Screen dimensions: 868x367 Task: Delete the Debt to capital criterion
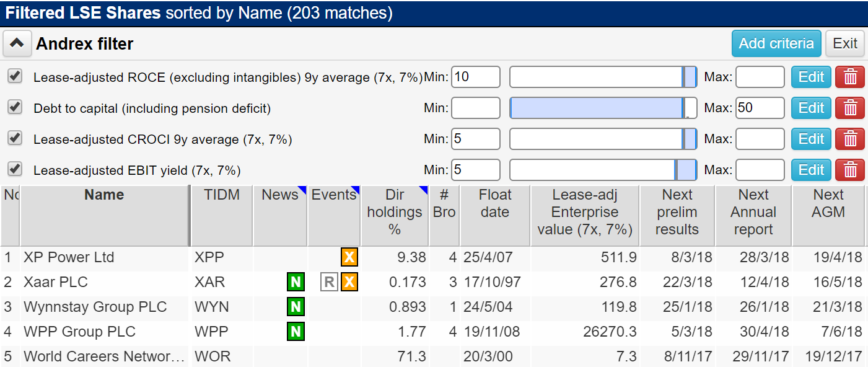(850, 108)
